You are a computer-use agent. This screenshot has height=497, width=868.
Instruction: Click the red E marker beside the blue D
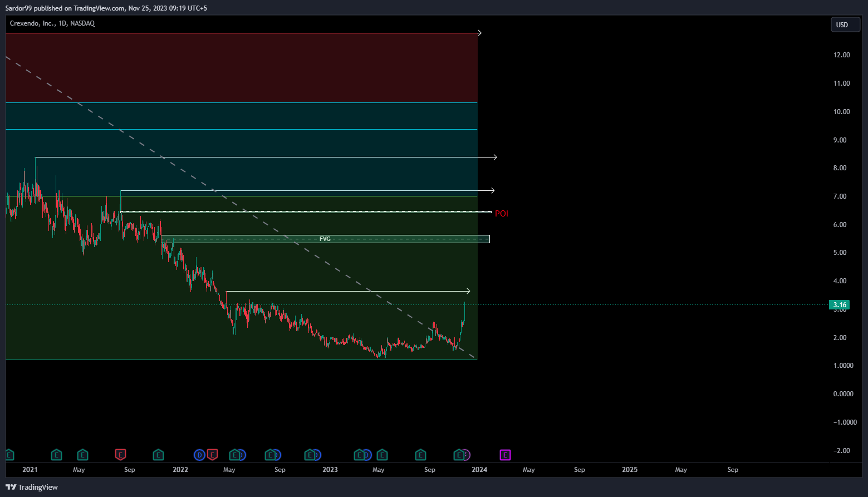click(x=212, y=455)
